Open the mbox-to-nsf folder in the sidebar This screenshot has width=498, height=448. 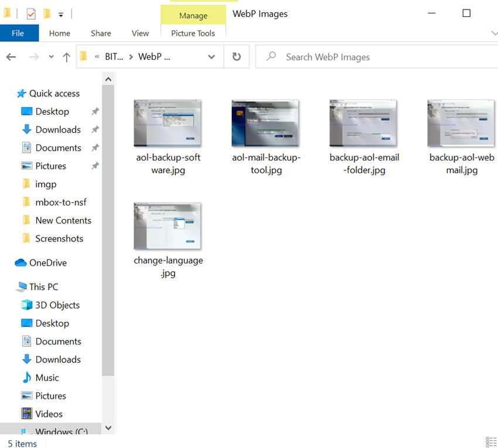coord(61,202)
